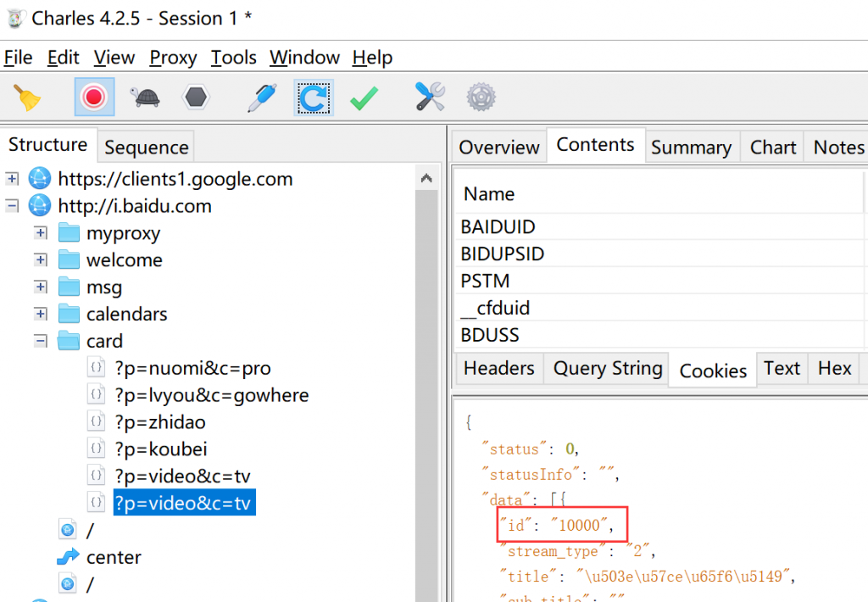Select the BDUSS cookie row
Image resolution: width=868 pixels, height=602 pixels.
click(659, 335)
